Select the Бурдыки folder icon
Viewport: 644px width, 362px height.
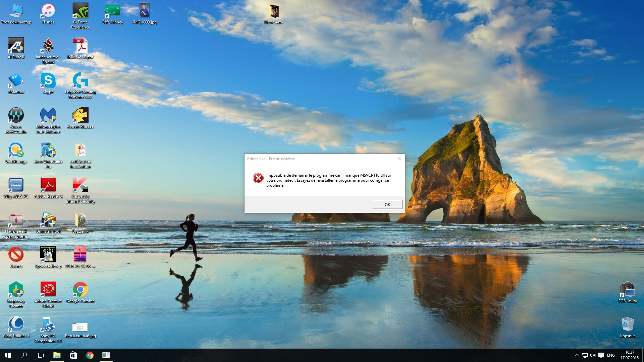80,223
